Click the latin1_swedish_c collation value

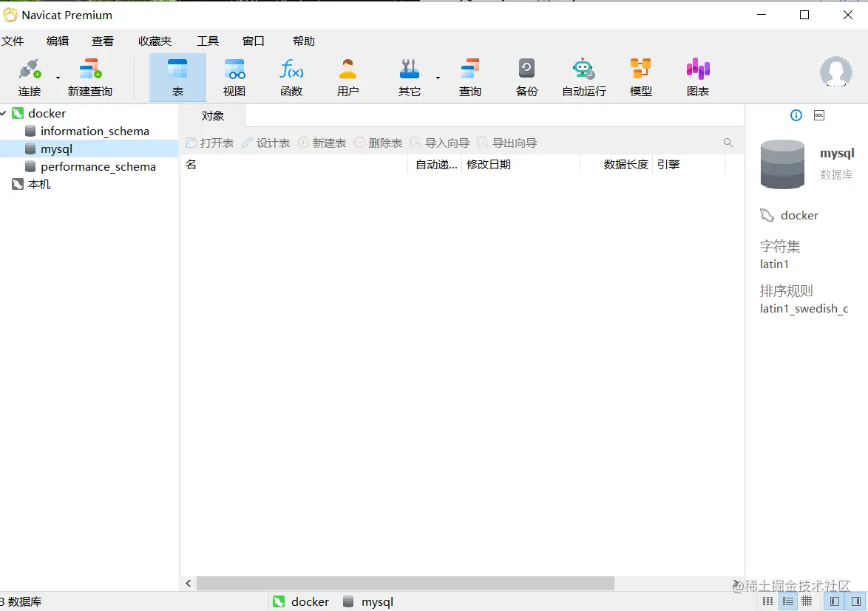(804, 309)
